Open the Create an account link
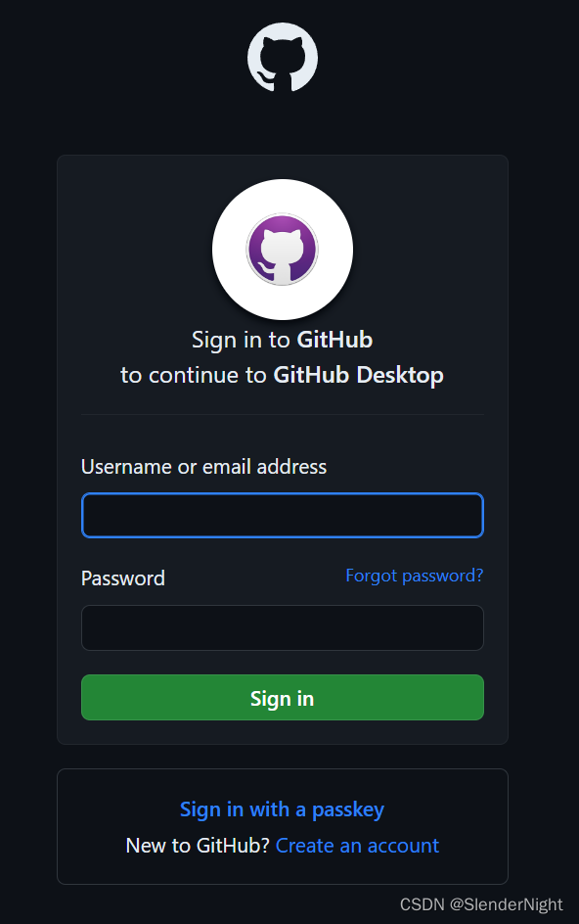Image resolution: width=579 pixels, height=924 pixels. pyautogui.click(x=357, y=846)
